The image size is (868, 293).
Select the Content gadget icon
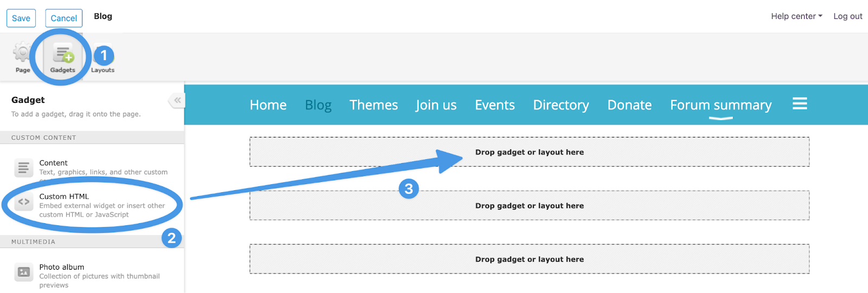point(24,168)
